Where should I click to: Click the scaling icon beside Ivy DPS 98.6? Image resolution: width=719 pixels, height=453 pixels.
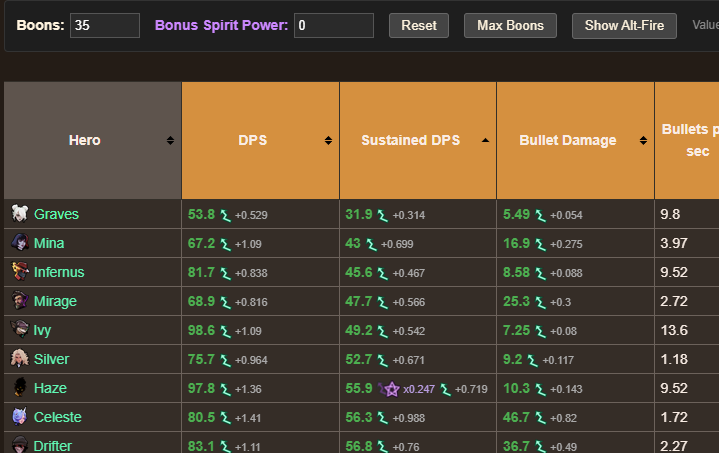tap(225, 331)
